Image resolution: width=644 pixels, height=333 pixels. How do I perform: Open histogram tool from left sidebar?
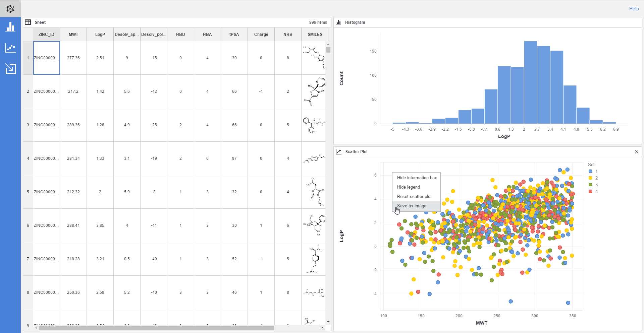[x=10, y=27]
